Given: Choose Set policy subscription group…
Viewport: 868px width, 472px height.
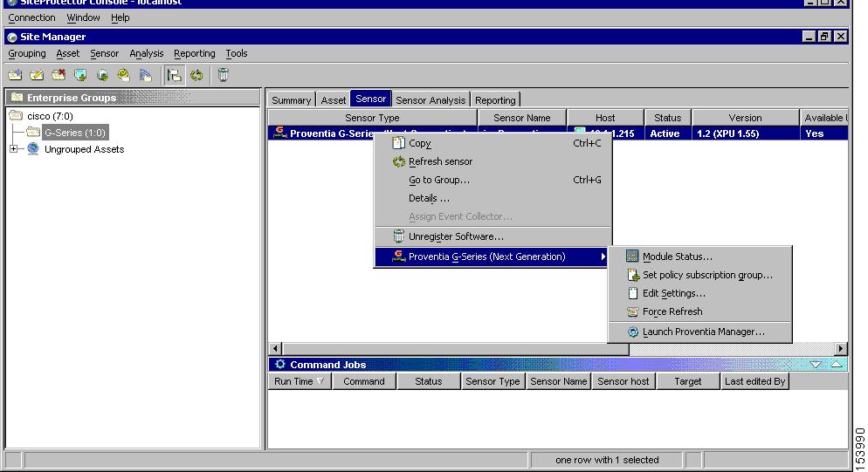Looking at the screenshot, I should 700,275.
